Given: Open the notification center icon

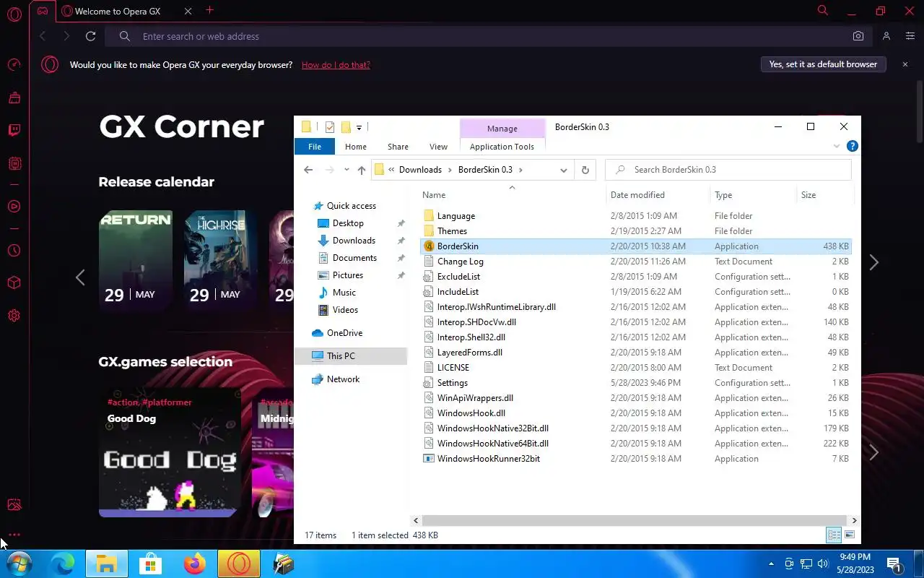Looking at the screenshot, I should [x=894, y=564].
